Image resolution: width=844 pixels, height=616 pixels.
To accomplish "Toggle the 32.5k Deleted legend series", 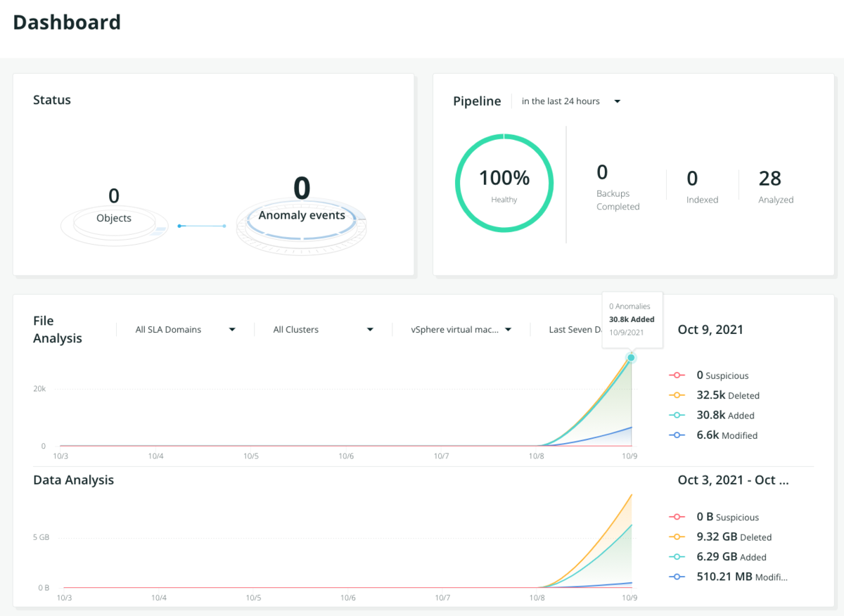I will [x=714, y=395].
